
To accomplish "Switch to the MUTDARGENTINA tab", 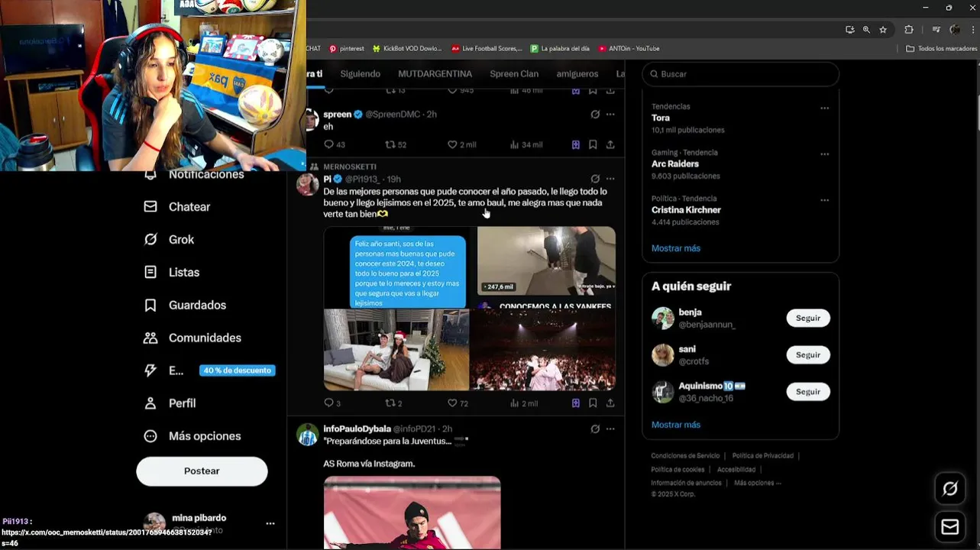I will point(435,74).
